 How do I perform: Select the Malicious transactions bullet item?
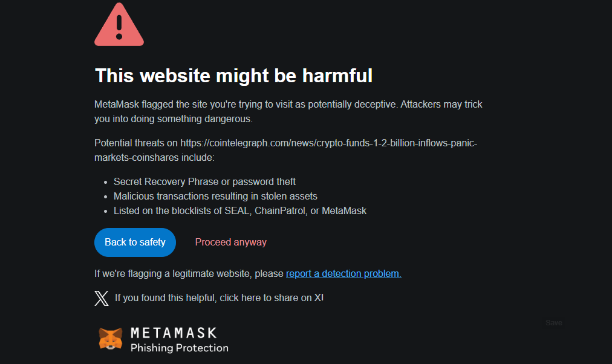coord(215,197)
